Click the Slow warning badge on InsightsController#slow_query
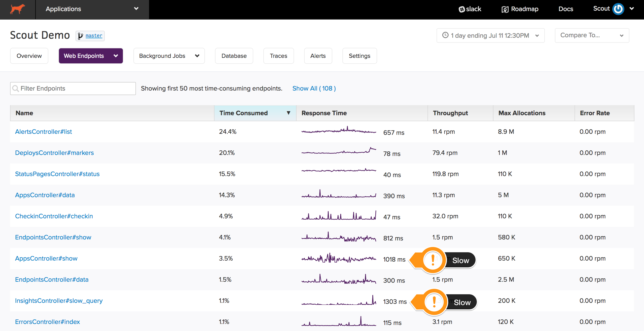 pyautogui.click(x=444, y=302)
